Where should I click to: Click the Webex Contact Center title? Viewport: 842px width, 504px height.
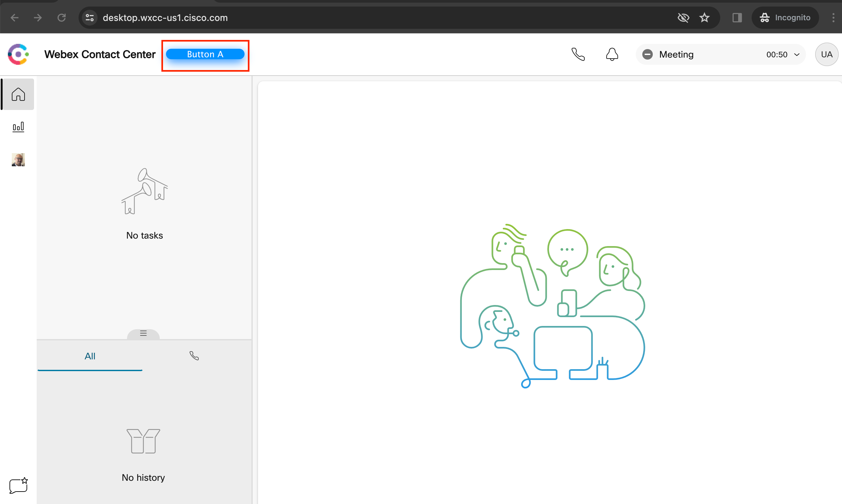(100, 54)
